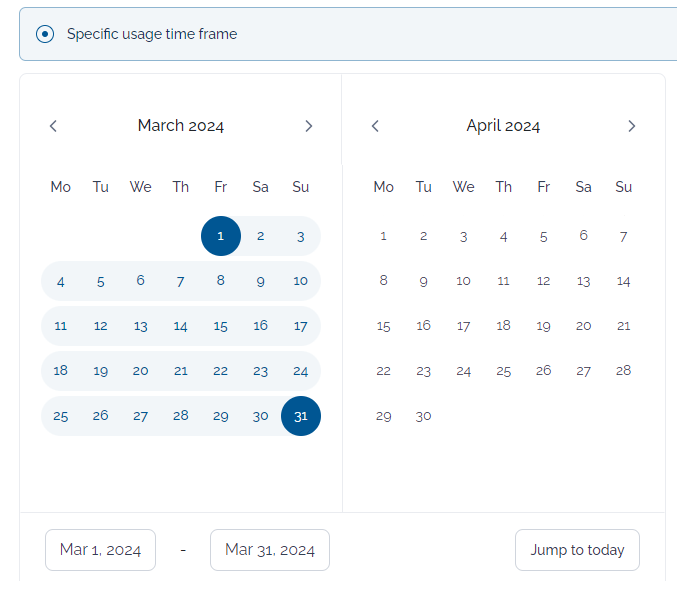Screen dimensions: 677x601
Task: Choose March 20 in the calendar
Action: click(x=140, y=371)
